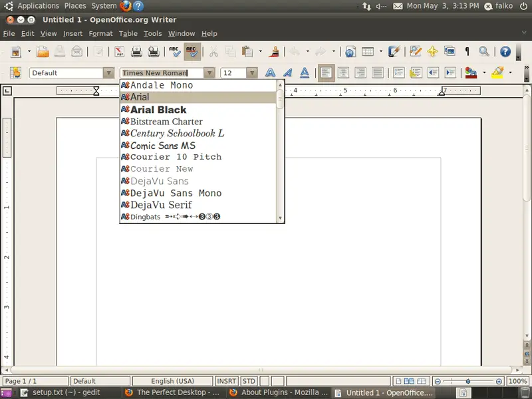Screen dimensions: 532x399
Task: Expand the Font Color palette arrow
Action: point(484,72)
